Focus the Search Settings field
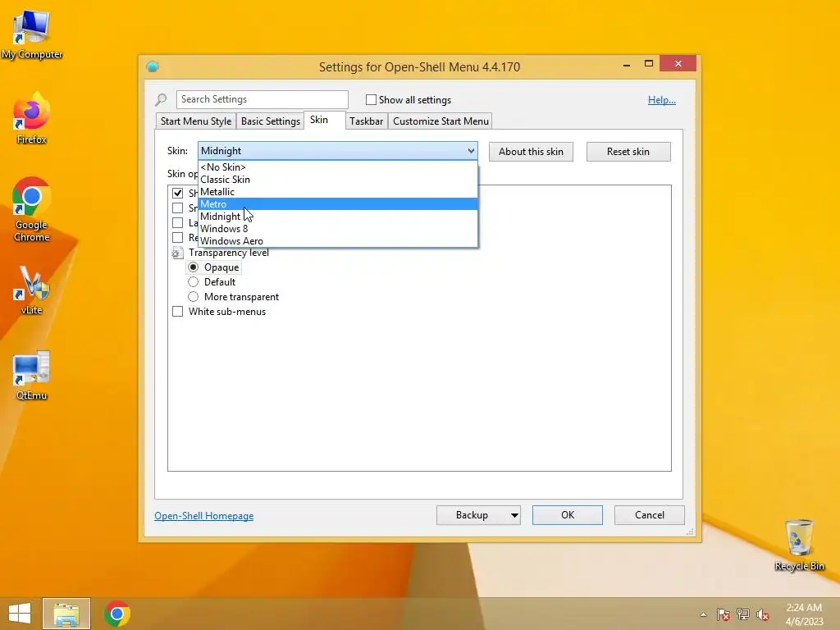The height and width of the screenshot is (630, 840). [262, 99]
